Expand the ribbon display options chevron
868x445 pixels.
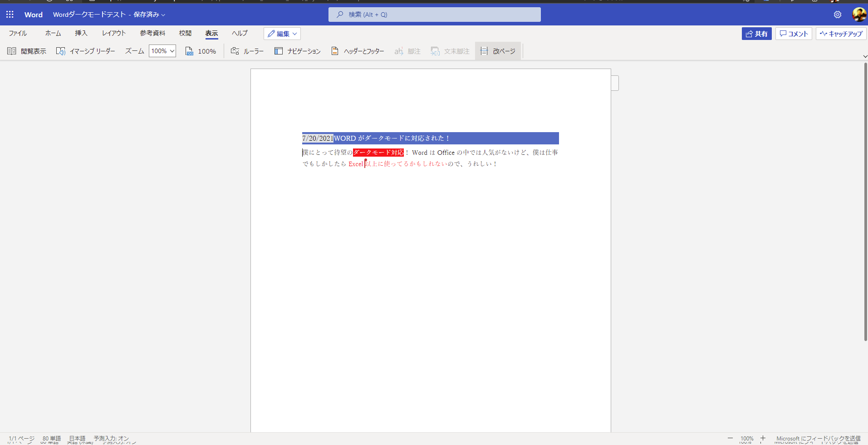click(865, 56)
